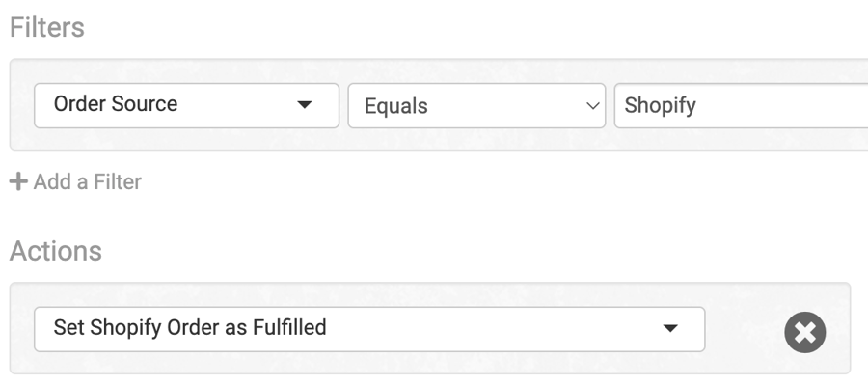The height and width of the screenshot is (386, 868).
Task: Select the 'Order Source' text in the filter field
Action: pyautogui.click(x=116, y=104)
